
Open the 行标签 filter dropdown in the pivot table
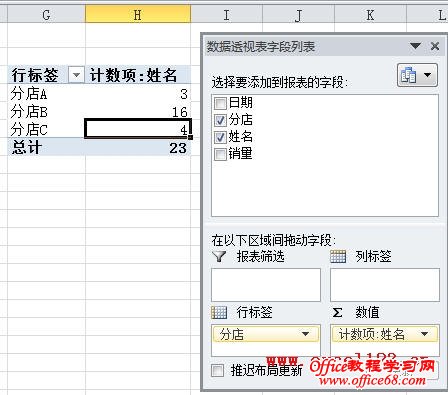[76, 75]
